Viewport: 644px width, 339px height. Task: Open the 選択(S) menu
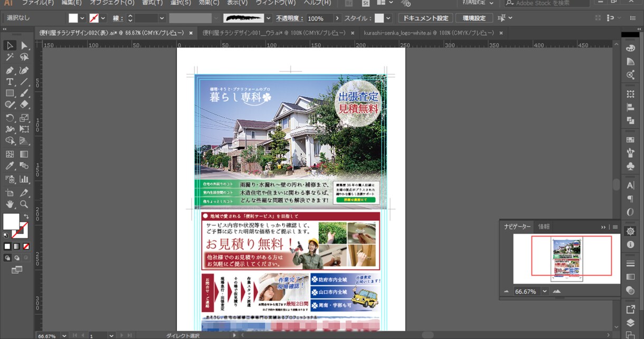click(x=181, y=3)
